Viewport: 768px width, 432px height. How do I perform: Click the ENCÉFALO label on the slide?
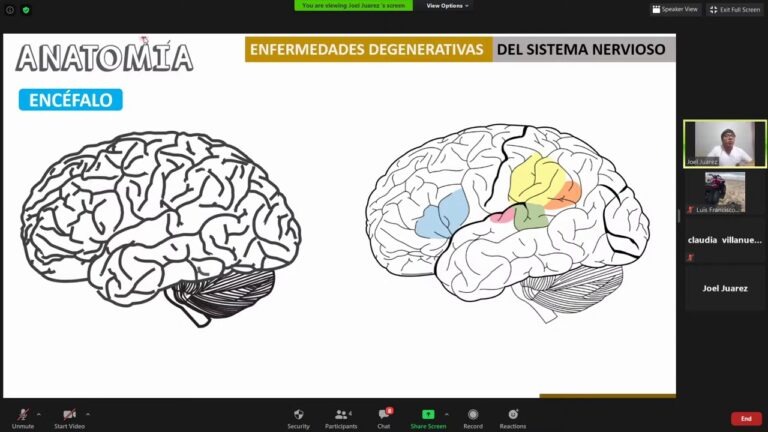point(71,100)
